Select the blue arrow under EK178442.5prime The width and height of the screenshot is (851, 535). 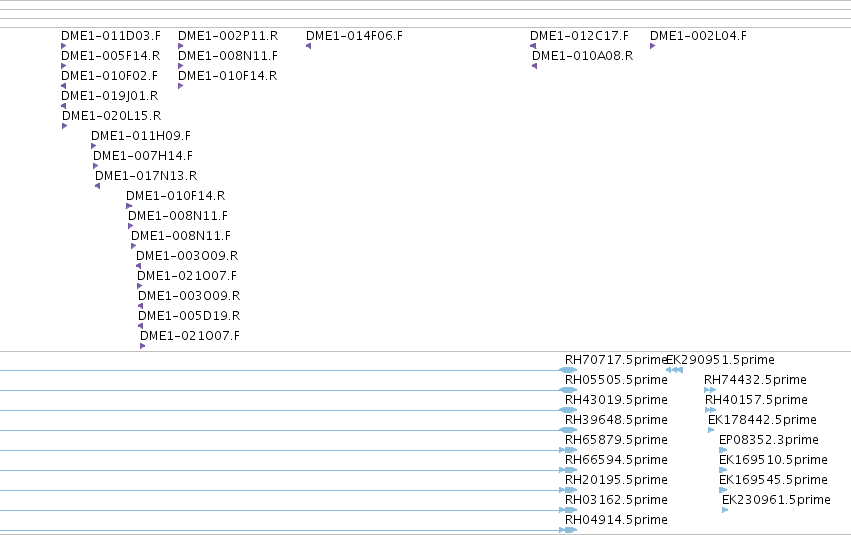pos(711,430)
